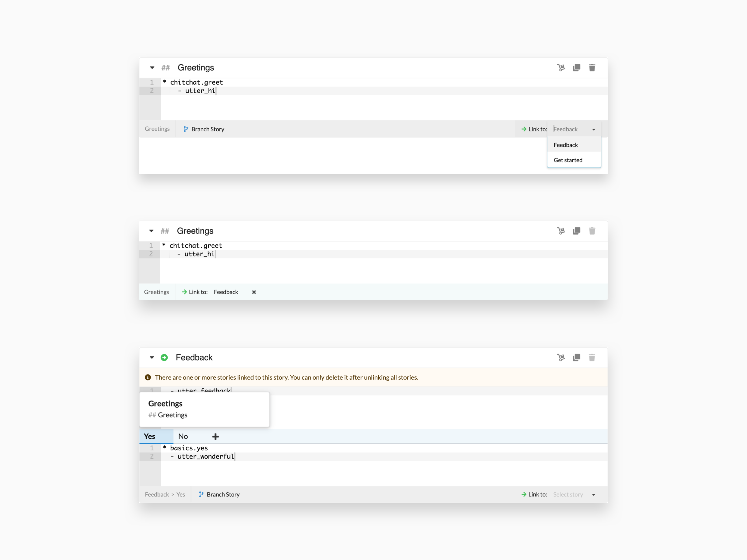Click green arrow icon beside first Link to
Image resolution: width=747 pixels, height=560 pixels.
point(524,129)
